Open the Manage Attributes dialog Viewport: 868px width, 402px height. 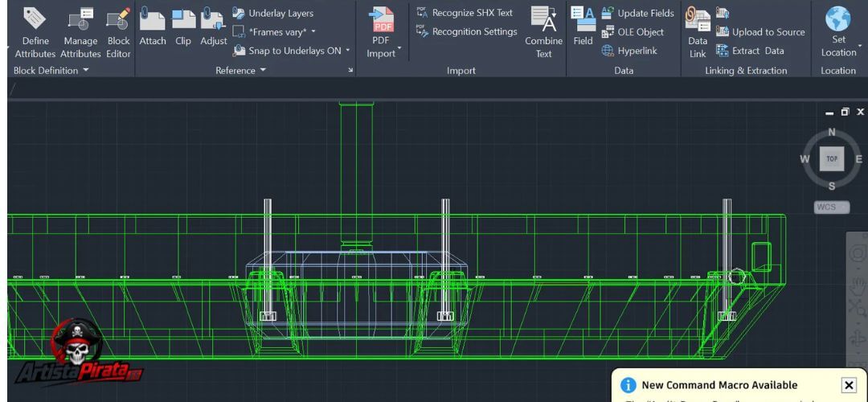point(80,33)
